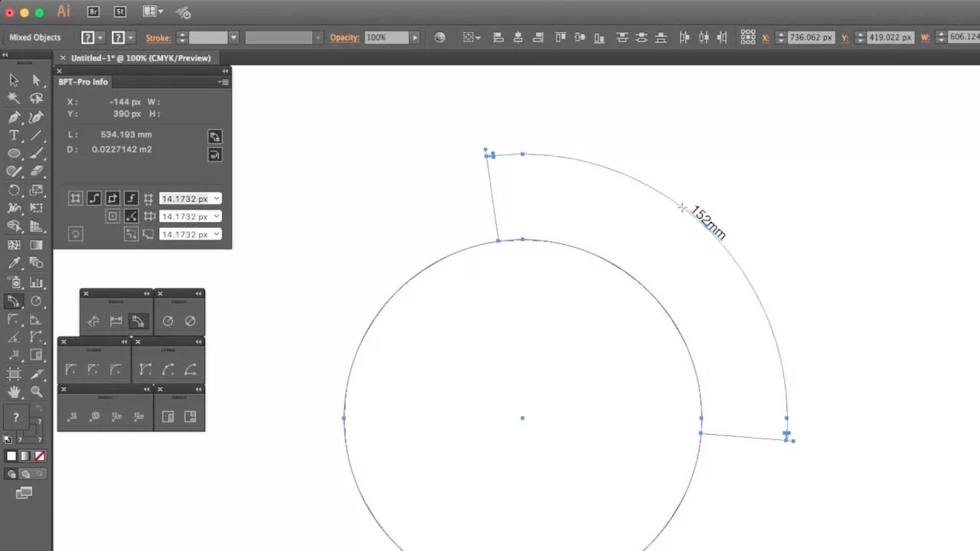Viewport: 980px width, 551px height.
Task: Click Horizontal Align Left icon
Action: pyautogui.click(x=498, y=37)
